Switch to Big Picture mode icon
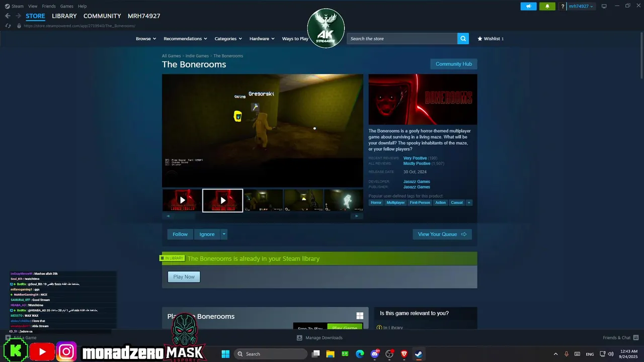The width and height of the screenshot is (644, 362). (x=604, y=6)
